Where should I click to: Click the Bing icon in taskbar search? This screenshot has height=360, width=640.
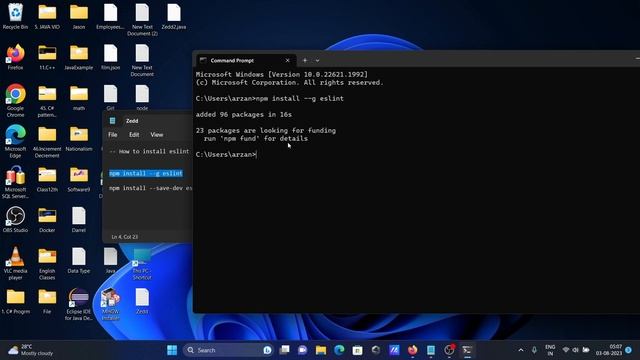(x=267, y=350)
